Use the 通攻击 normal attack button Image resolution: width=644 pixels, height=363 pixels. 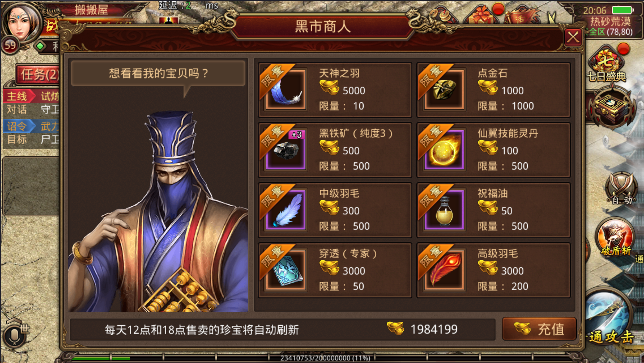(x=610, y=319)
